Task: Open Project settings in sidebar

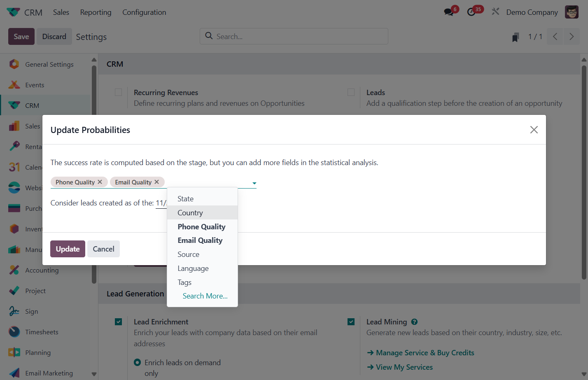Action: [45, 291]
